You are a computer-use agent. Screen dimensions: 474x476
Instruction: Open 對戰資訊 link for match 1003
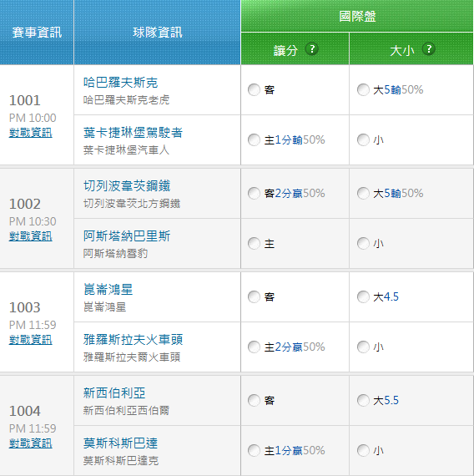click(x=31, y=340)
